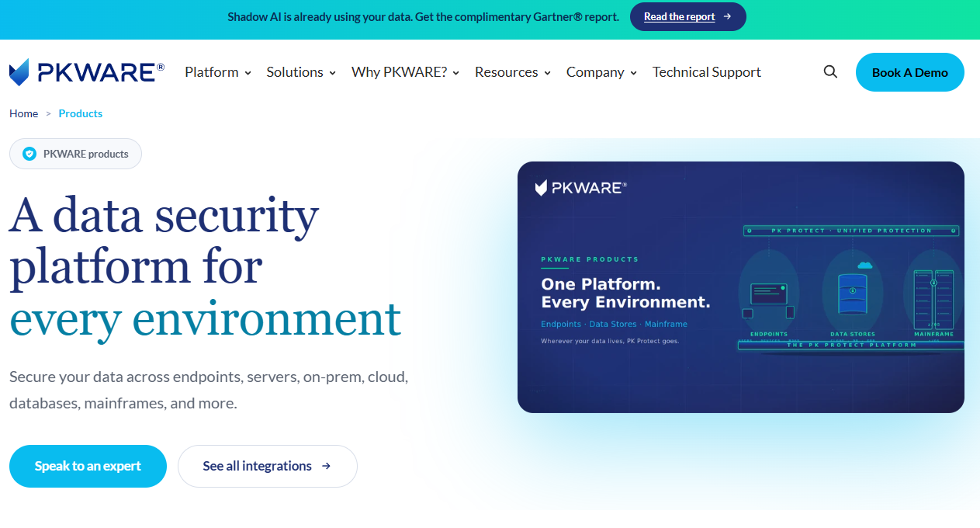The width and height of the screenshot is (980, 528).
Task: Click the Book A Demo button
Action: [910, 72]
